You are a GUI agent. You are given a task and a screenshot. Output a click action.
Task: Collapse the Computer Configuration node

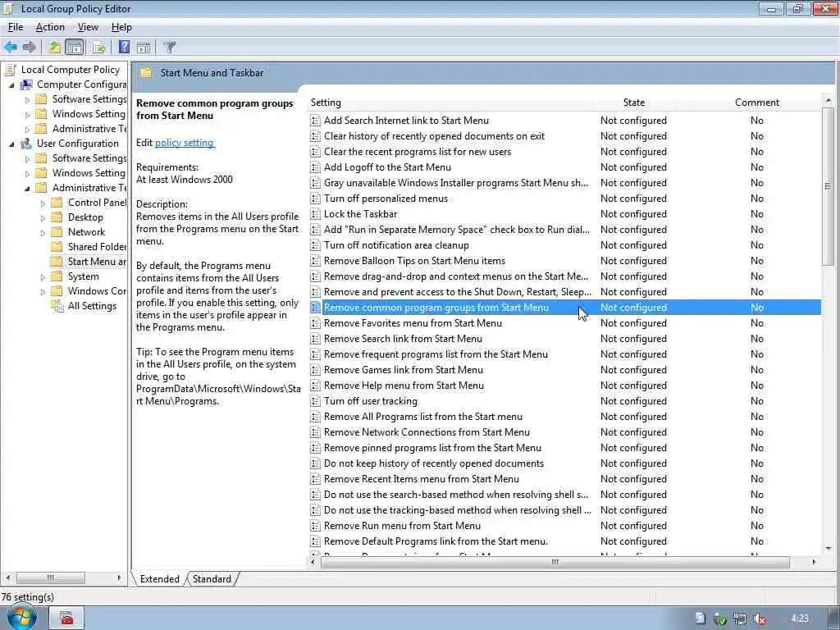point(11,84)
